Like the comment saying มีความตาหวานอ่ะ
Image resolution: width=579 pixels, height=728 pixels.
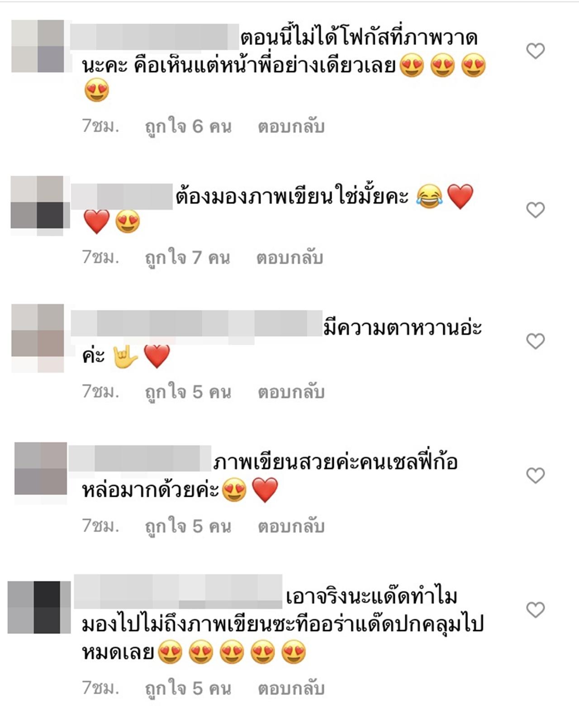536,341
